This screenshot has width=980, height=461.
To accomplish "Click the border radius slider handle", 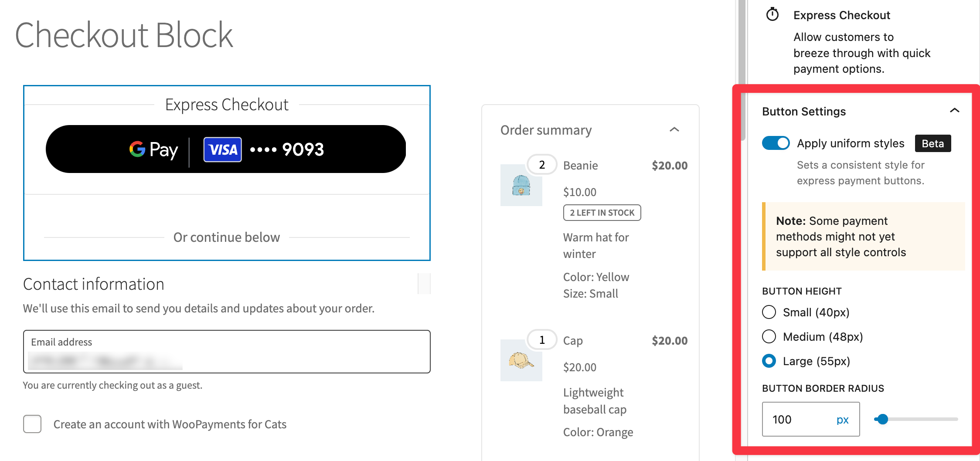I will pos(883,419).
